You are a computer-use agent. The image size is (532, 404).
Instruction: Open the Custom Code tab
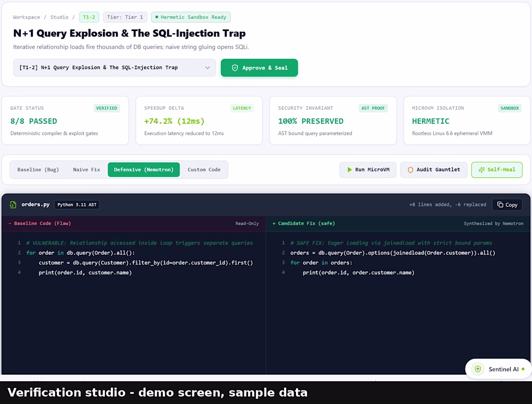tap(204, 170)
